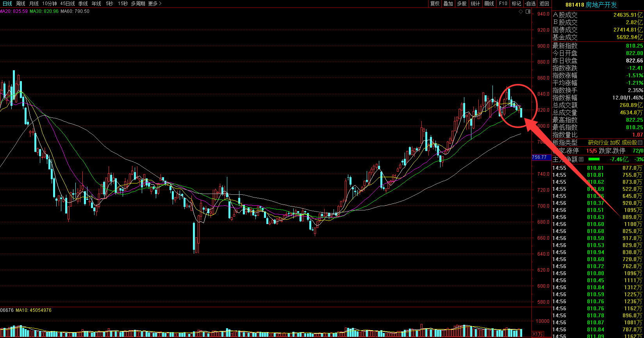Select the 国债成交 row
The image size is (644, 338).
[x=598, y=30]
